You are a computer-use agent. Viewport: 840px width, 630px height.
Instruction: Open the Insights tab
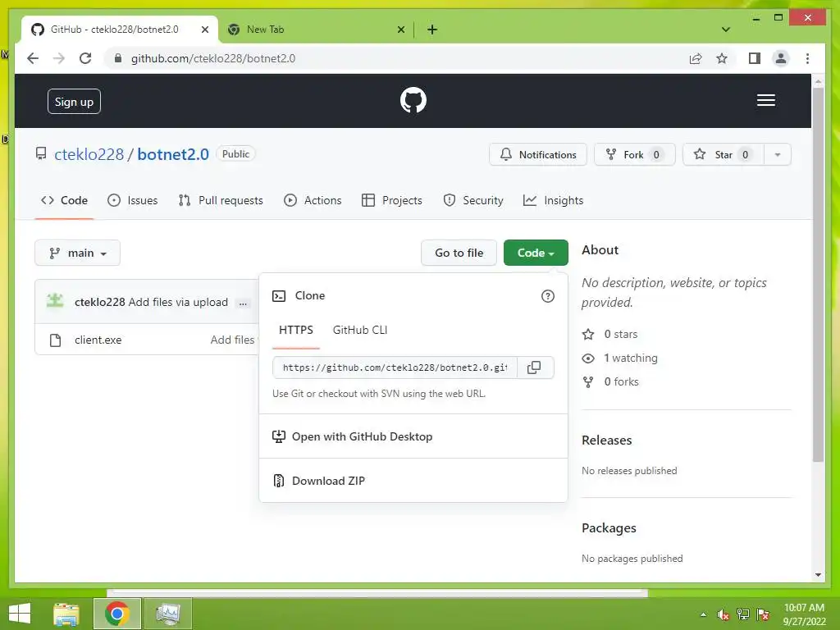click(x=553, y=200)
